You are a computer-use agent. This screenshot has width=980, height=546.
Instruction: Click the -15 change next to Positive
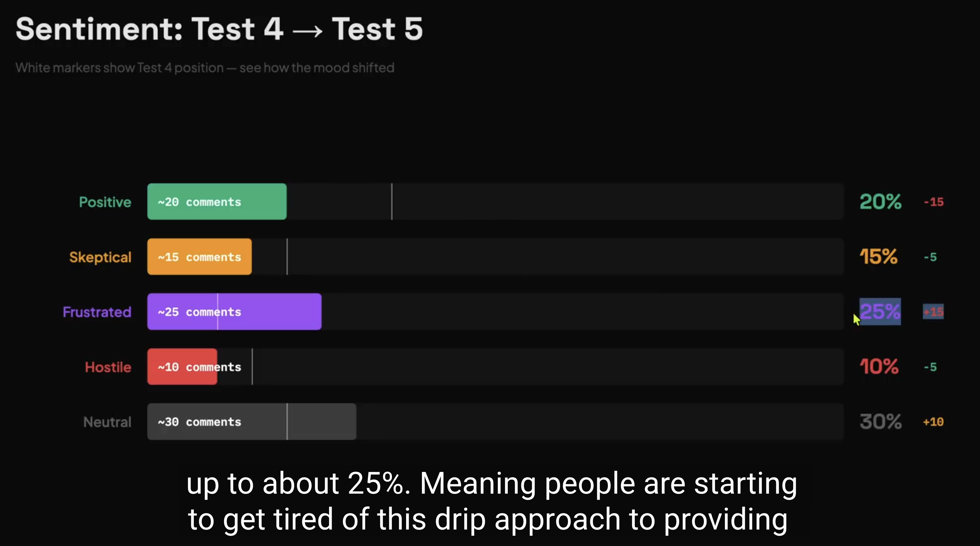point(934,202)
